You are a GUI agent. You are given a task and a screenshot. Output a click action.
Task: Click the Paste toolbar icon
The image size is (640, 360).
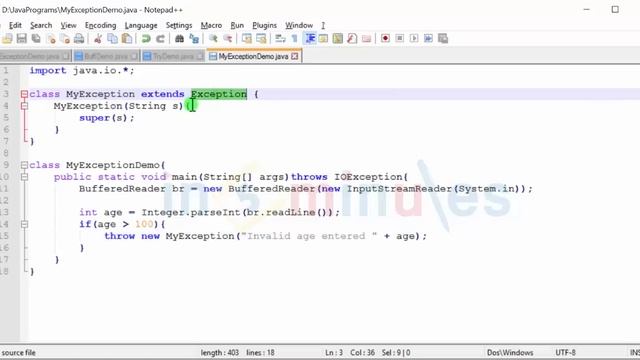[x=127, y=39]
